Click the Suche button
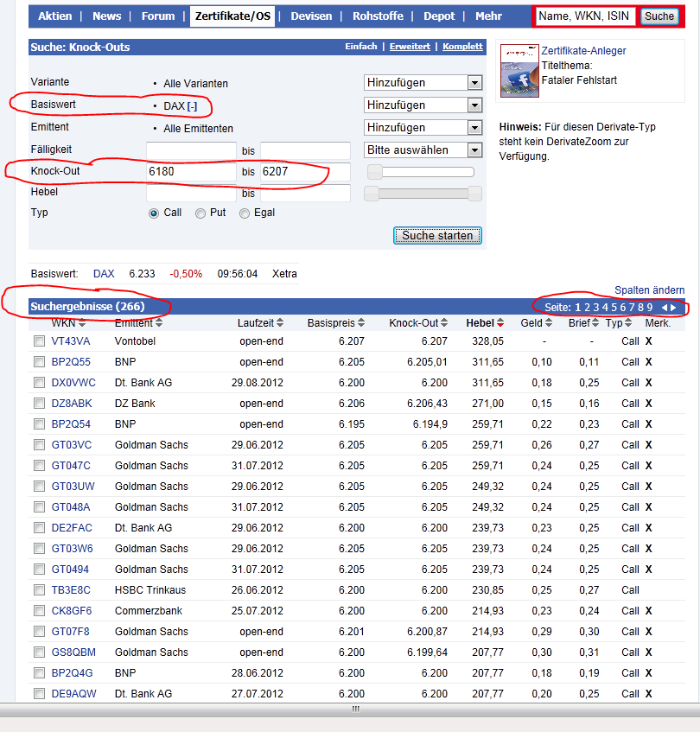 [x=659, y=16]
